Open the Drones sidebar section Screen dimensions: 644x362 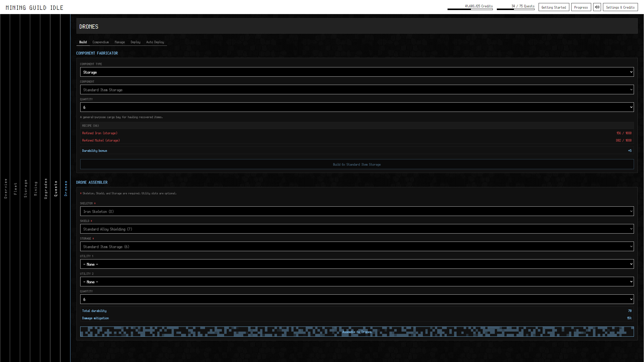[65, 188]
